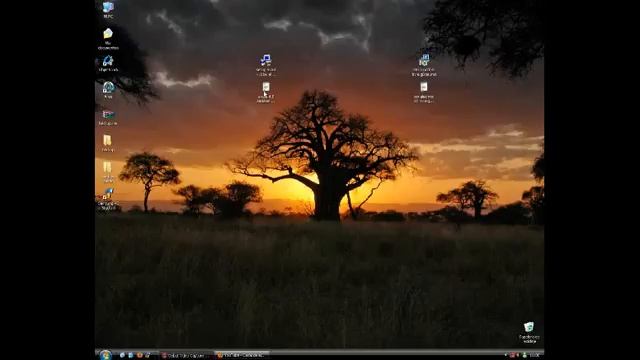Select the shortcut icon at bottom of left column
This screenshot has width=640, height=360.
point(108,199)
